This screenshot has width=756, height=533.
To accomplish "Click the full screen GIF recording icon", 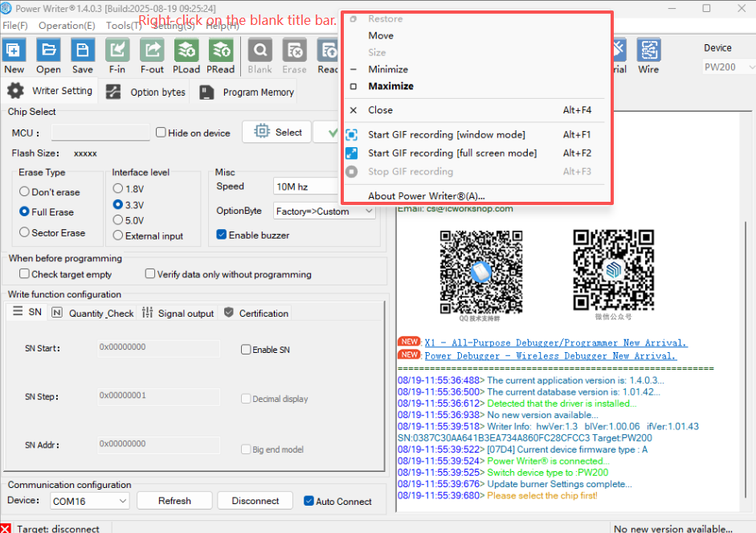I will click(352, 154).
